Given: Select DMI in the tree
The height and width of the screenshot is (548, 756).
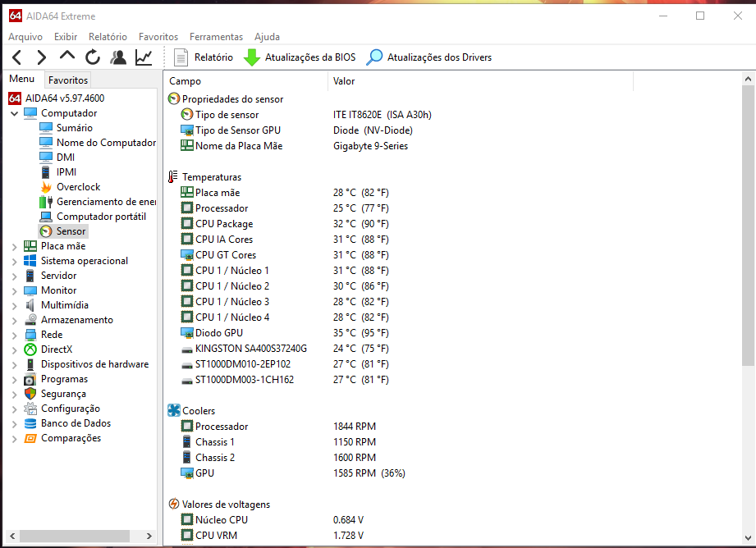Looking at the screenshot, I should (x=65, y=158).
